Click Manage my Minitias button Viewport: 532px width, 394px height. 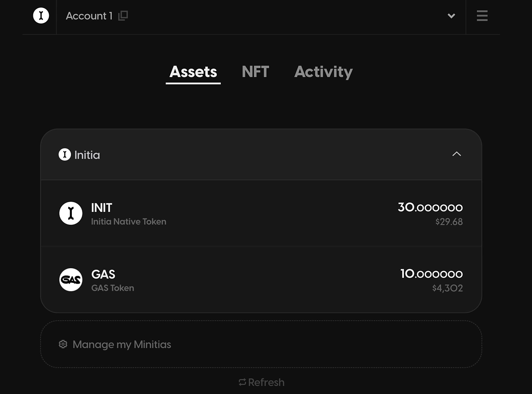tap(261, 344)
